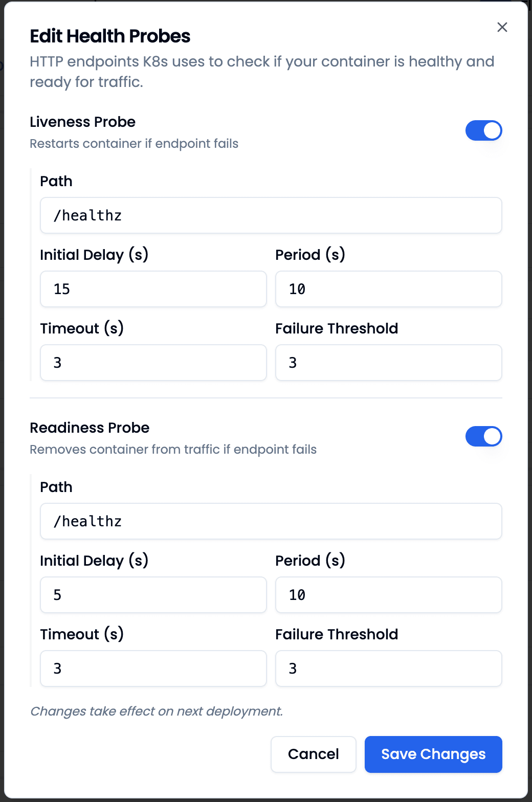Click the Liveness Timeout field showing 3

click(153, 363)
